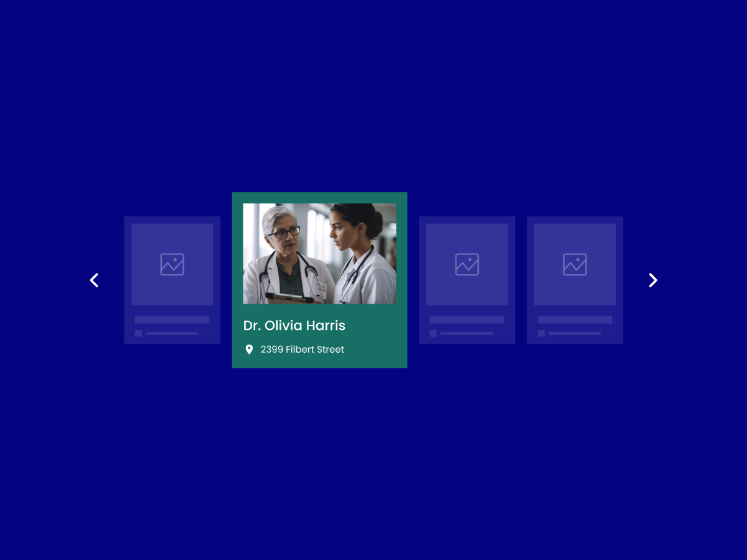Click the image placeholder icon in the leftmost card
The height and width of the screenshot is (560, 747).
[x=172, y=264]
